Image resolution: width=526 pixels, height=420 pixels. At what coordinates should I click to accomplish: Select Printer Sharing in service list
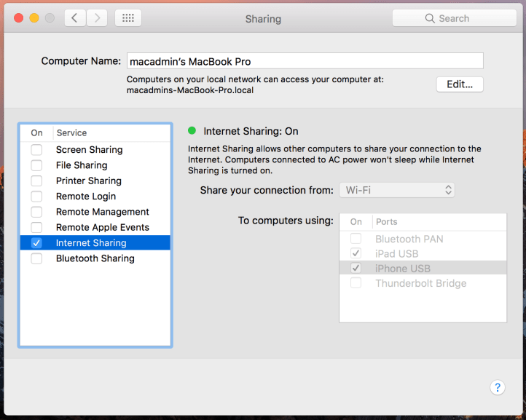click(89, 181)
